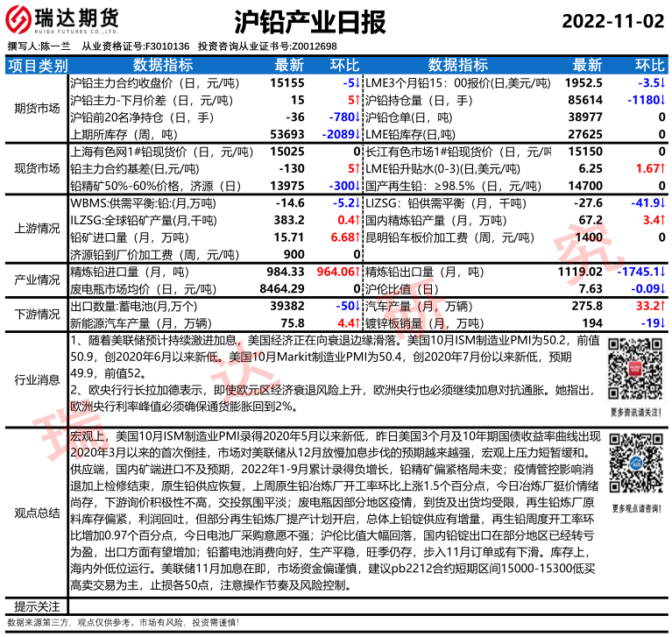This screenshot has height=637, width=672.
Task: Click the 提示关注 row label
Action: click(x=36, y=606)
